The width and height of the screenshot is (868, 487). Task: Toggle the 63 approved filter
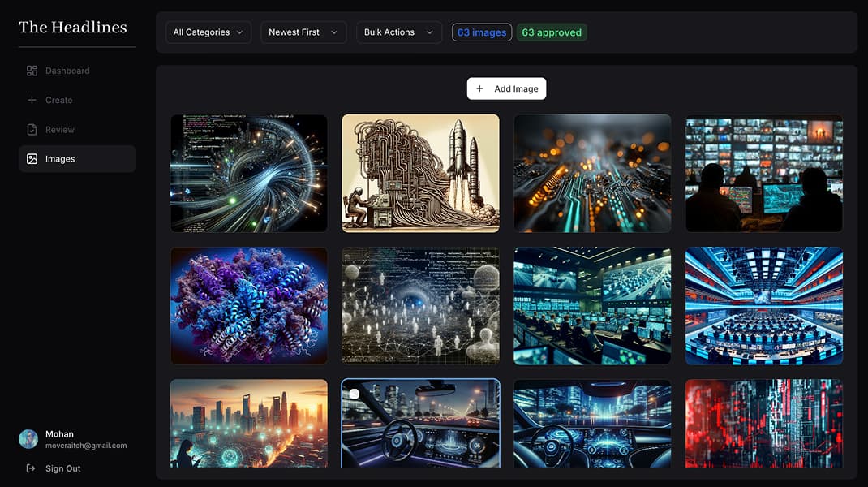click(x=552, y=32)
